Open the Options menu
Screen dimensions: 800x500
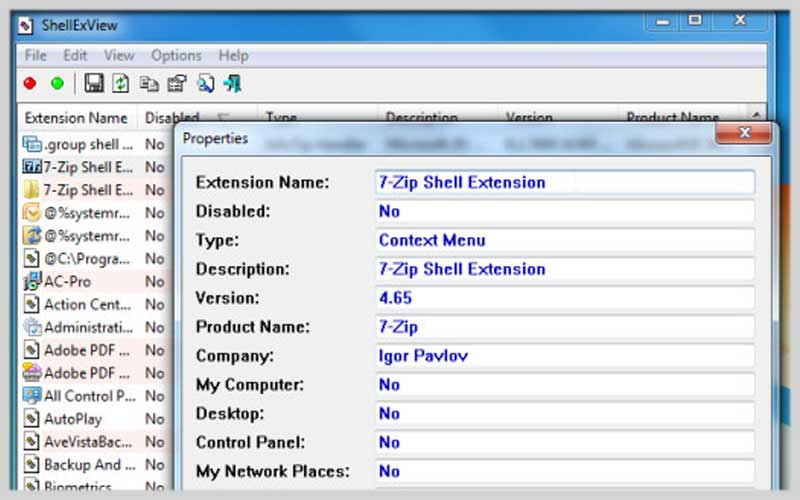(176, 55)
